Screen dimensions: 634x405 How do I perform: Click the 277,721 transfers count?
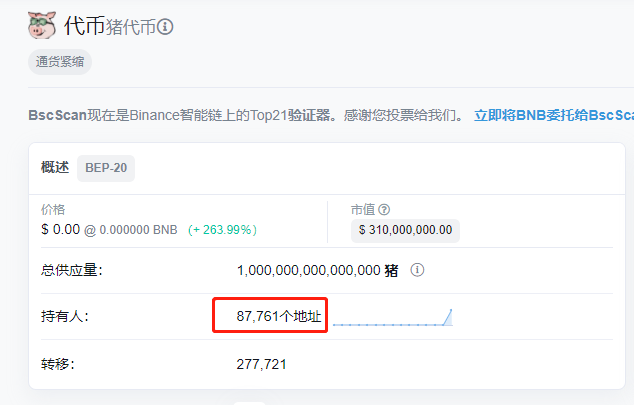point(261,364)
